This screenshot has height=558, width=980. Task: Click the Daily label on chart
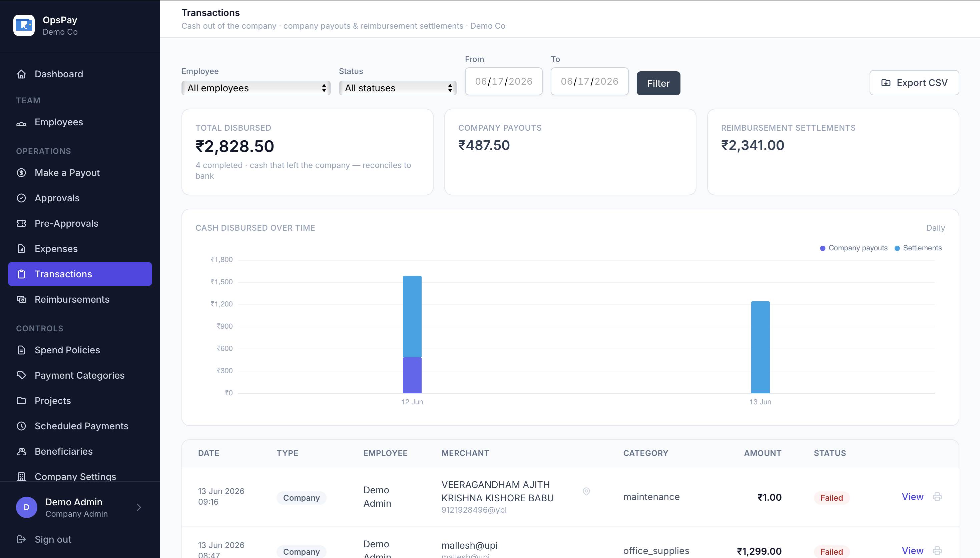pos(935,228)
